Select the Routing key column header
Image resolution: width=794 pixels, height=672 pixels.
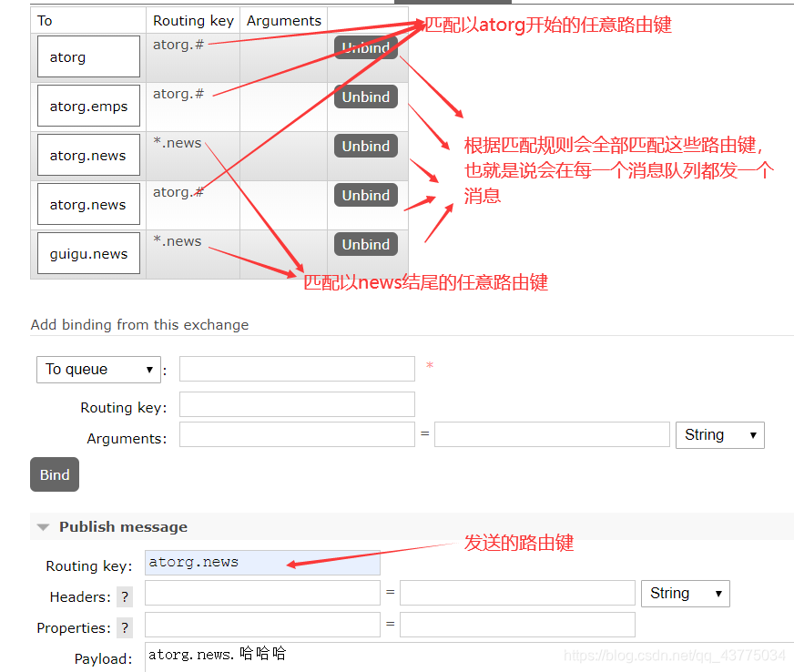pos(193,21)
